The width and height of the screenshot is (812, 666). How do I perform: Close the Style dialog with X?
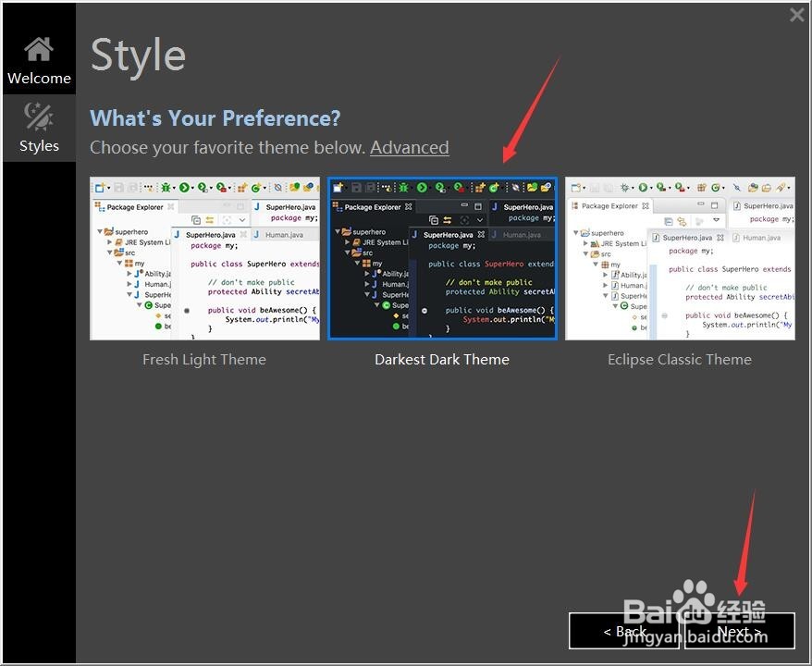pyautogui.click(x=797, y=15)
